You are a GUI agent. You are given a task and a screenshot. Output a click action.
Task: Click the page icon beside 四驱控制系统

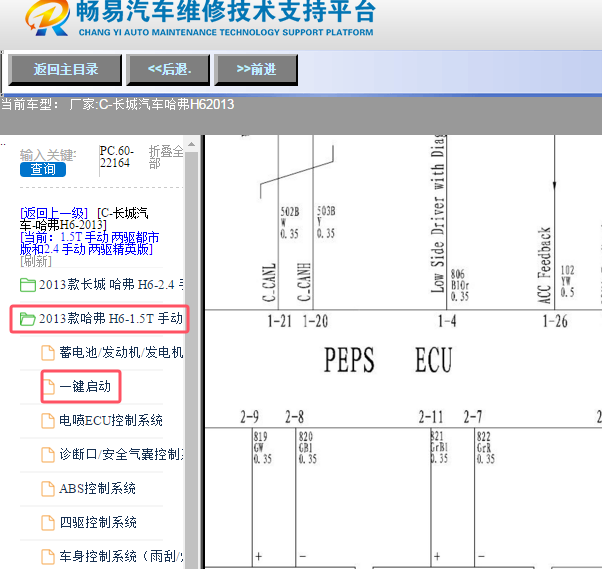48,523
